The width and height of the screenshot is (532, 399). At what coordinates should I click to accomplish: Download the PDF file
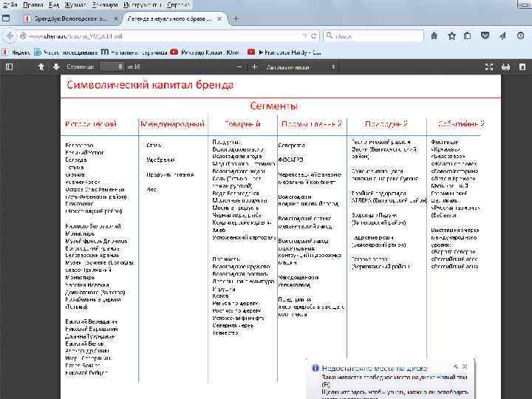click(x=522, y=66)
